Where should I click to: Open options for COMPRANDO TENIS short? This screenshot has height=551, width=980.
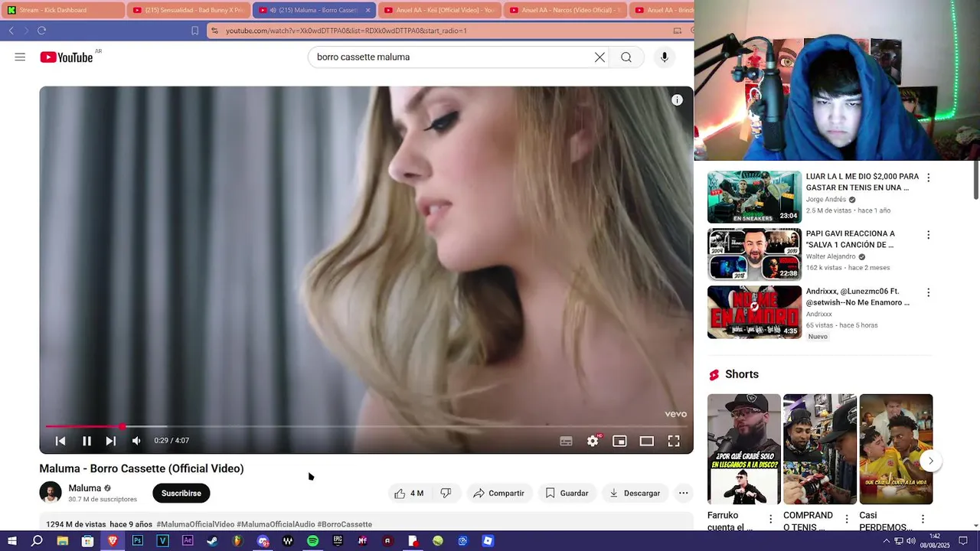[847, 519]
